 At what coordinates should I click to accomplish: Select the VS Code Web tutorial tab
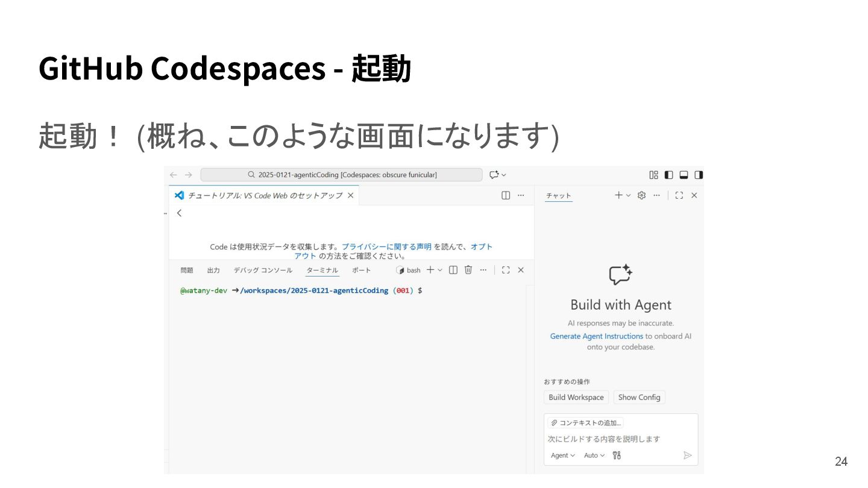(264, 195)
